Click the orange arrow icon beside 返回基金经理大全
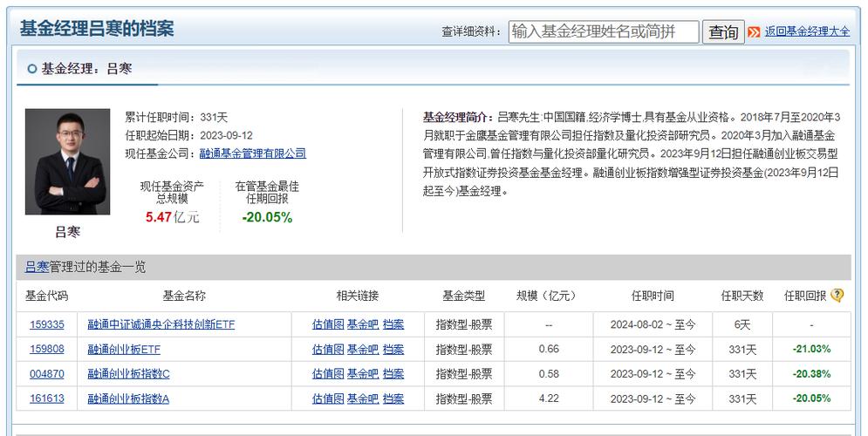The height and width of the screenshot is (436, 868). (x=754, y=32)
